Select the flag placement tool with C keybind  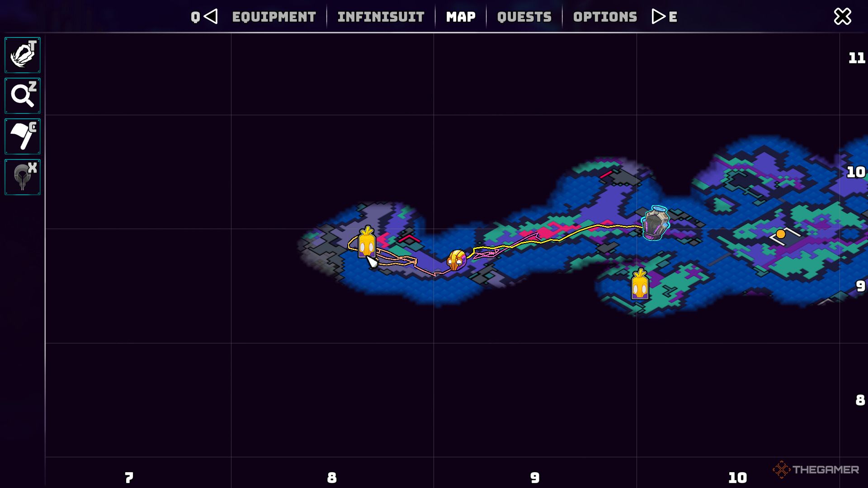tap(22, 136)
